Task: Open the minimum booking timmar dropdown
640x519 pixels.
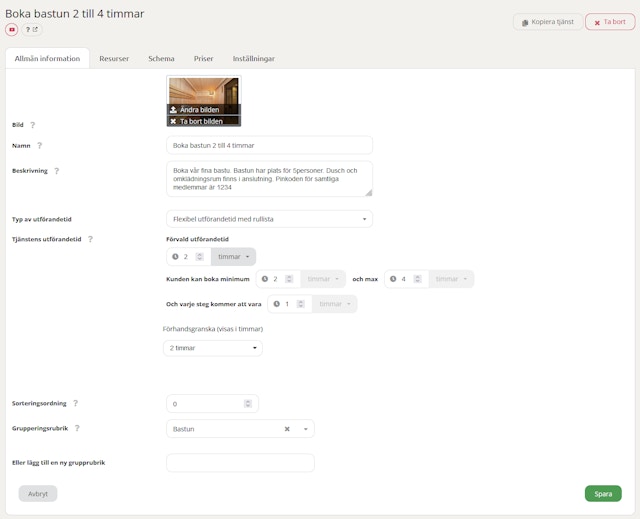Action: [x=323, y=279]
